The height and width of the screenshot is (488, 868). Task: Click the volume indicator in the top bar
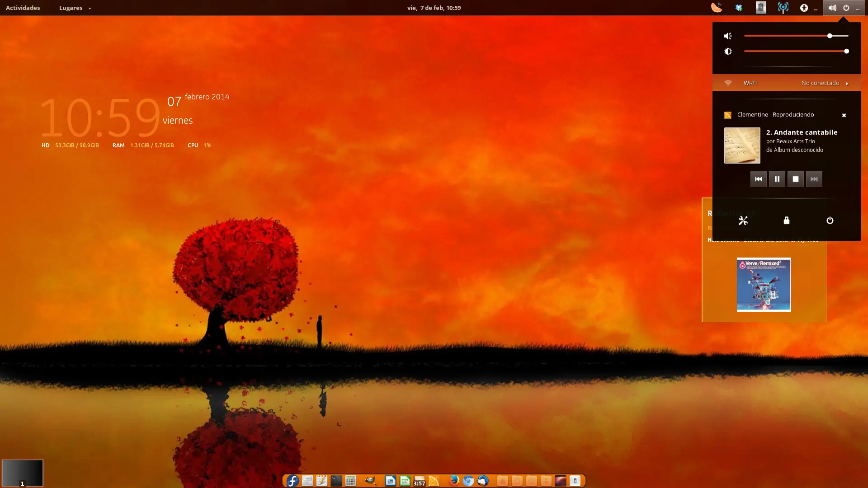[832, 8]
